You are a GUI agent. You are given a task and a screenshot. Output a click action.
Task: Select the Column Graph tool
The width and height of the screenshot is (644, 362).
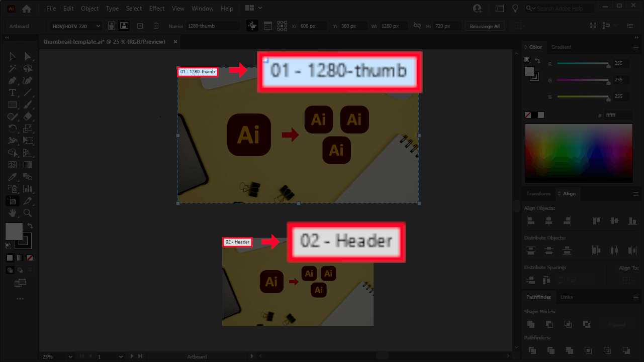pos(28,189)
